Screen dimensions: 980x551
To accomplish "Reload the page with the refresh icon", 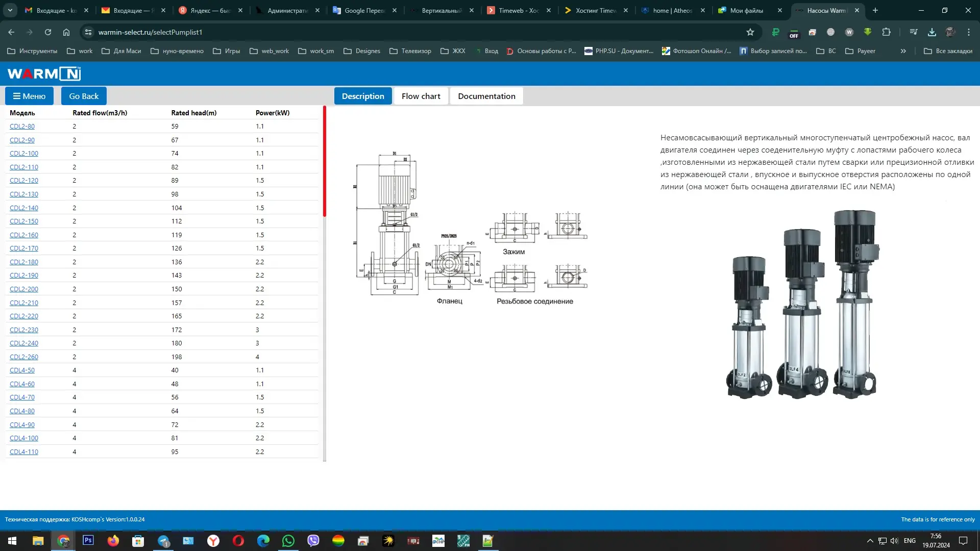I will (x=48, y=32).
